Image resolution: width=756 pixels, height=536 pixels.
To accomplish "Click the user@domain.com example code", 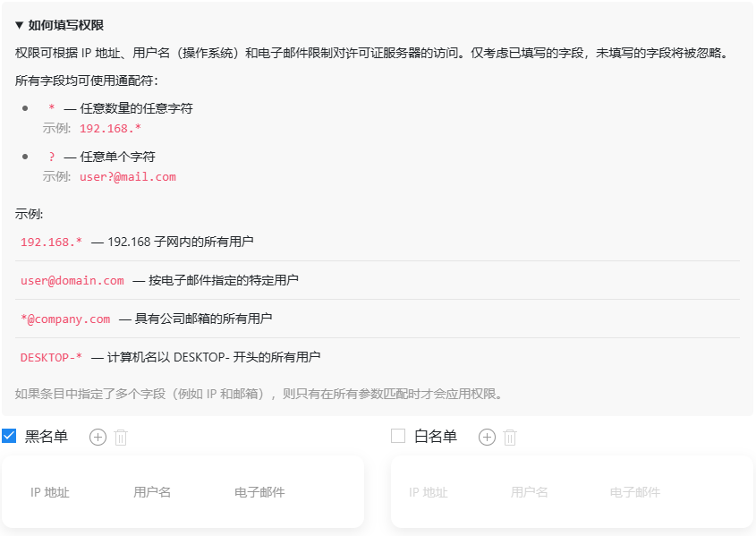I will click(72, 280).
